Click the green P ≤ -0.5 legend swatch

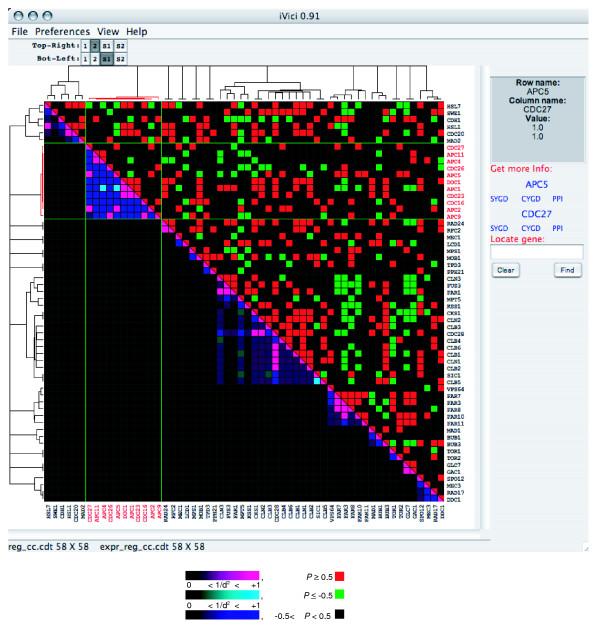[339, 595]
